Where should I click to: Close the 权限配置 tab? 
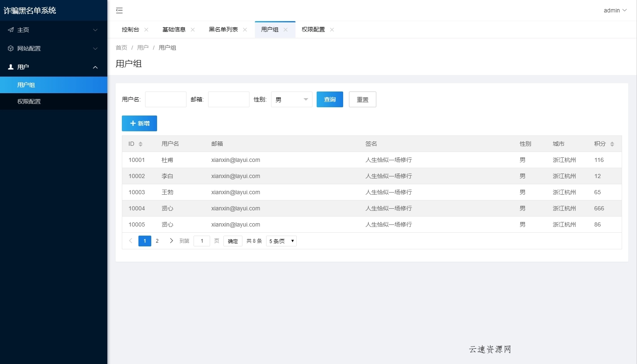(x=332, y=29)
